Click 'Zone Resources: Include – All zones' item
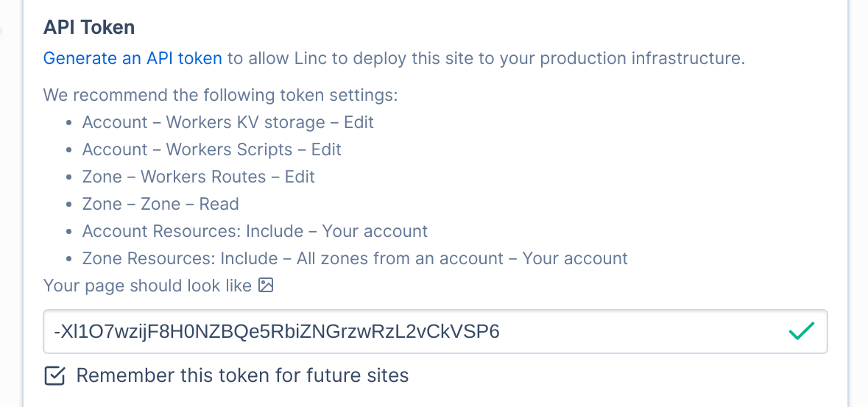Viewport: 868px width, 407px height. [356, 258]
